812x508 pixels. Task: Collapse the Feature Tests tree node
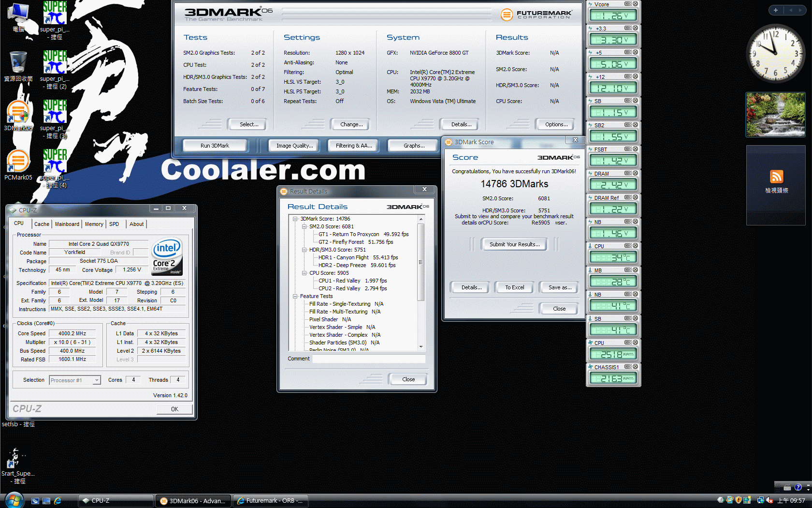click(295, 296)
